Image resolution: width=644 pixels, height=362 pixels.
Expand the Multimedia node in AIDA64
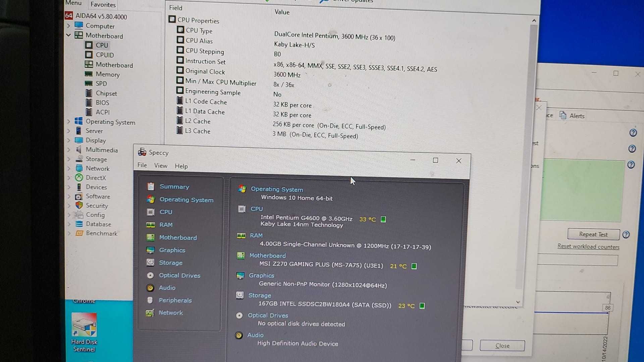coord(68,149)
